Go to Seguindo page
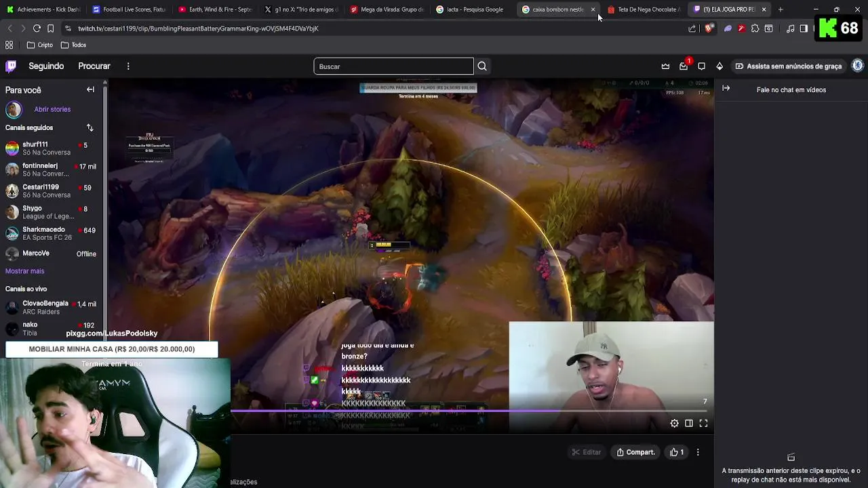The height and width of the screenshot is (488, 868). point(46,66)
